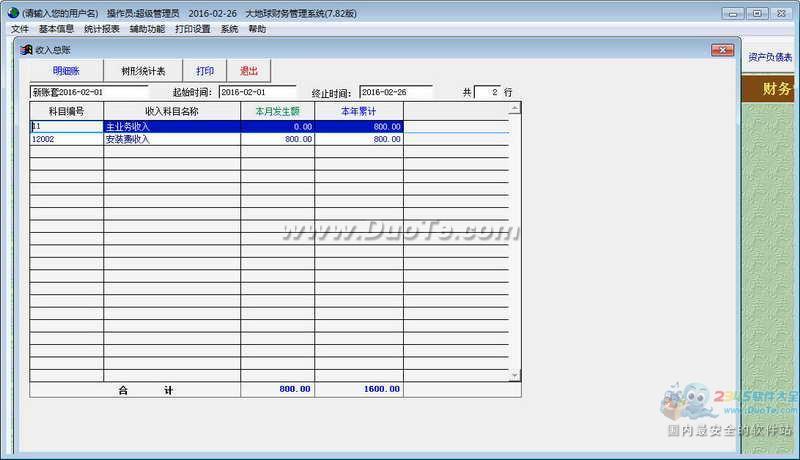This screenshot has width=800, height=460.
Task: Click the 收入总账 window title icon
Action: tap(26, 50)
